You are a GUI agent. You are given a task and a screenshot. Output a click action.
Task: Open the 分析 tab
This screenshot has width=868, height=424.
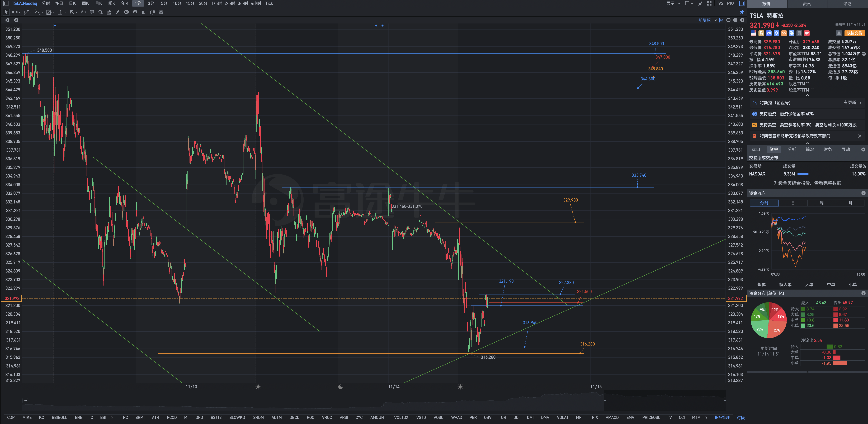[792, 150]
